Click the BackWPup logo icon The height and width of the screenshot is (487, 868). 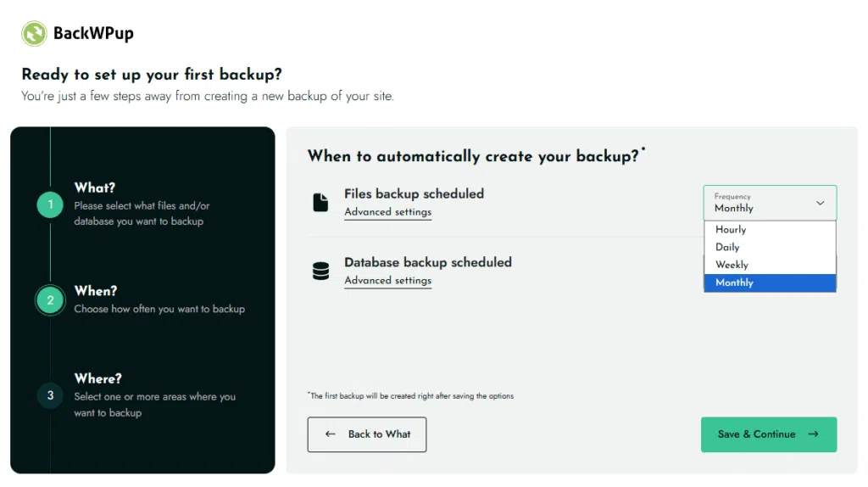click(x=34, y=34)
